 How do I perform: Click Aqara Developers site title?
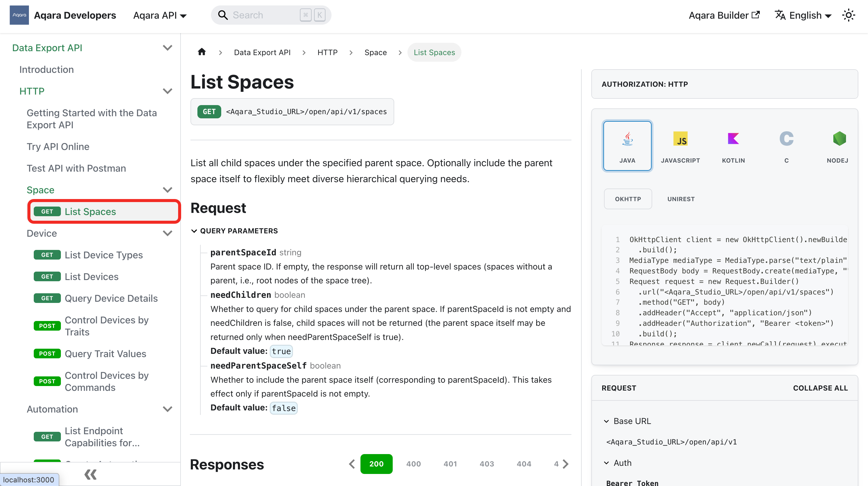tap(75, 15)
